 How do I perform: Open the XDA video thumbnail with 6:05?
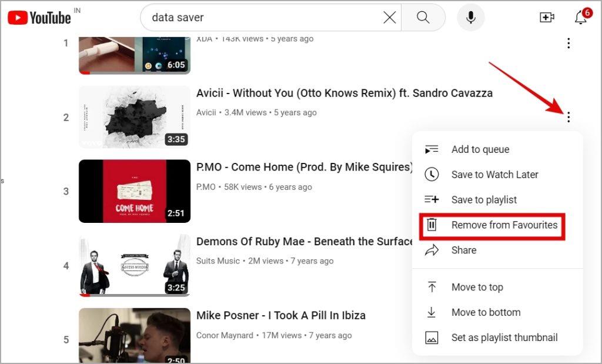[x=135, y=55]
